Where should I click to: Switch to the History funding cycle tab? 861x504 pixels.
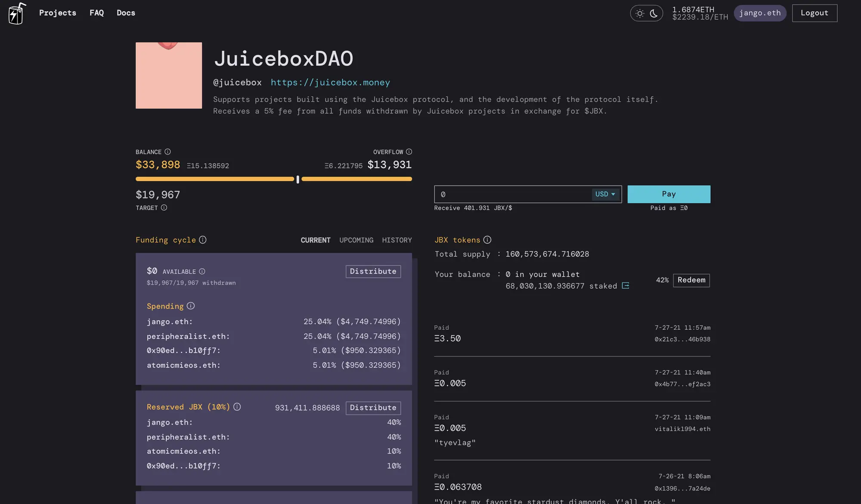coord(396,240)
